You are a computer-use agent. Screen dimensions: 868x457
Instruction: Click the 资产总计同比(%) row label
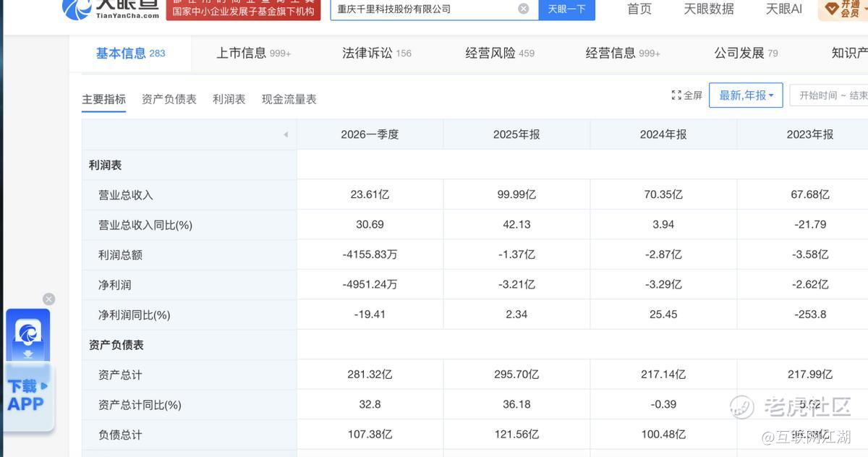(x=140, y=405)
